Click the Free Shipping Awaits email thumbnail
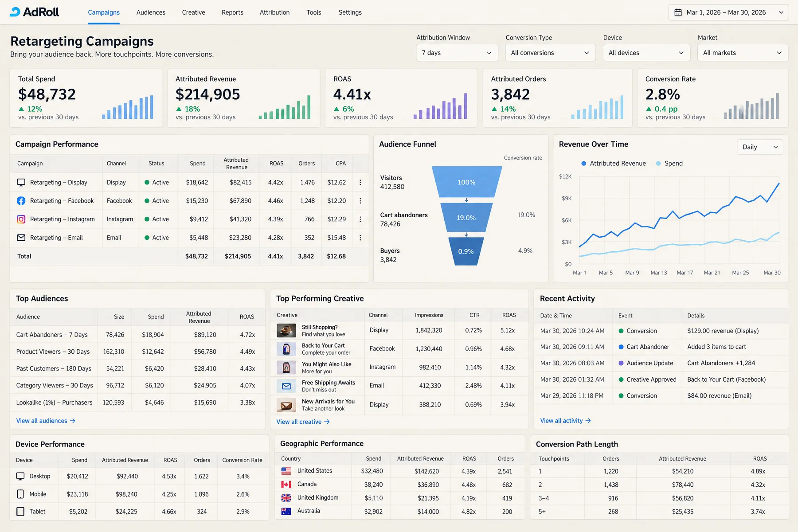Image resolution: width=798 pixels, height=532 pixels. tap(286, 386)
